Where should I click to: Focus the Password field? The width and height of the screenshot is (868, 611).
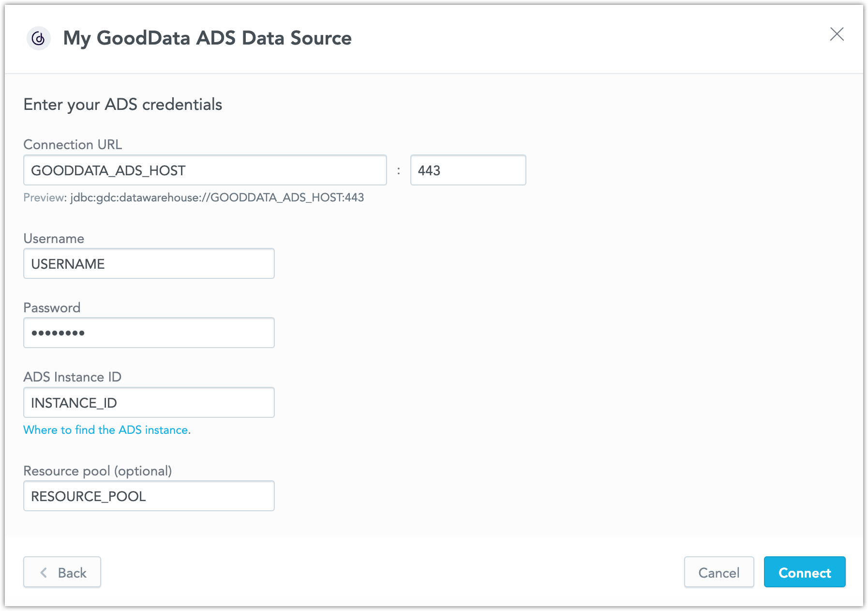[149, 333]
